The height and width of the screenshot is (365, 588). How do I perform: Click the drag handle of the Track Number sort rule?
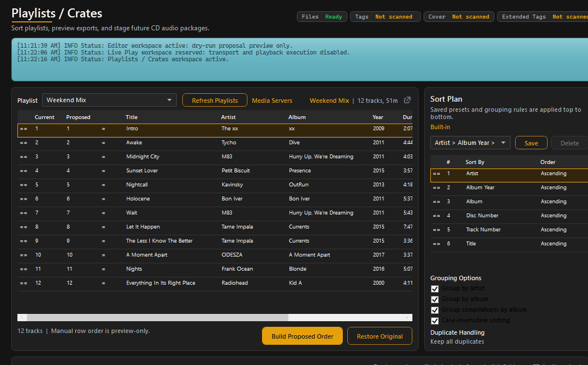(x=437, y=230)
